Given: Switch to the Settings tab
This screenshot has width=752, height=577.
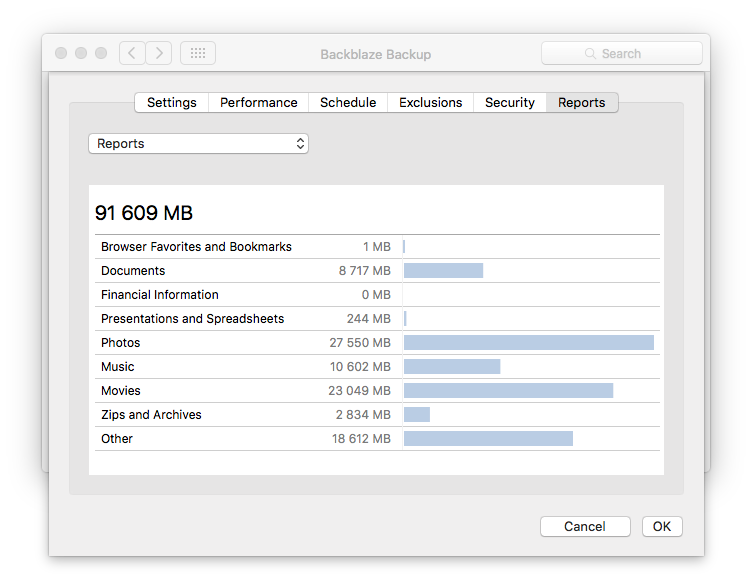Looking at the screenshot, I should click(x=172, y=103).
